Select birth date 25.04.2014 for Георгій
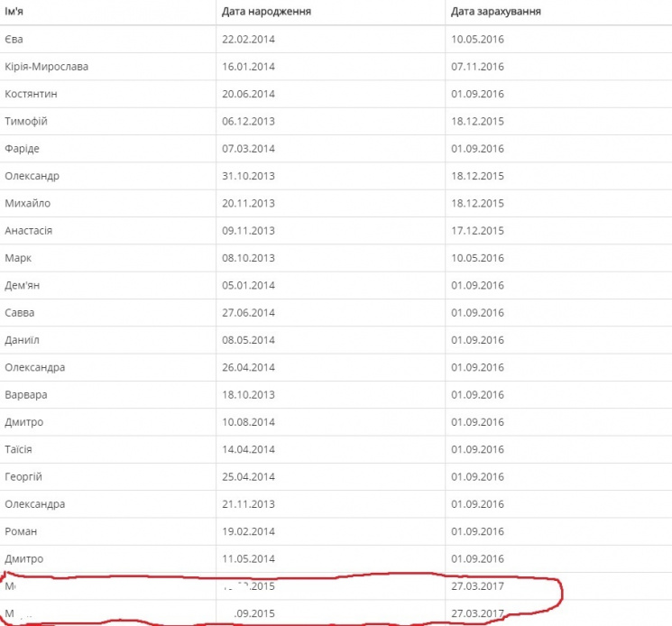672x626 pixels. point(248,476)
